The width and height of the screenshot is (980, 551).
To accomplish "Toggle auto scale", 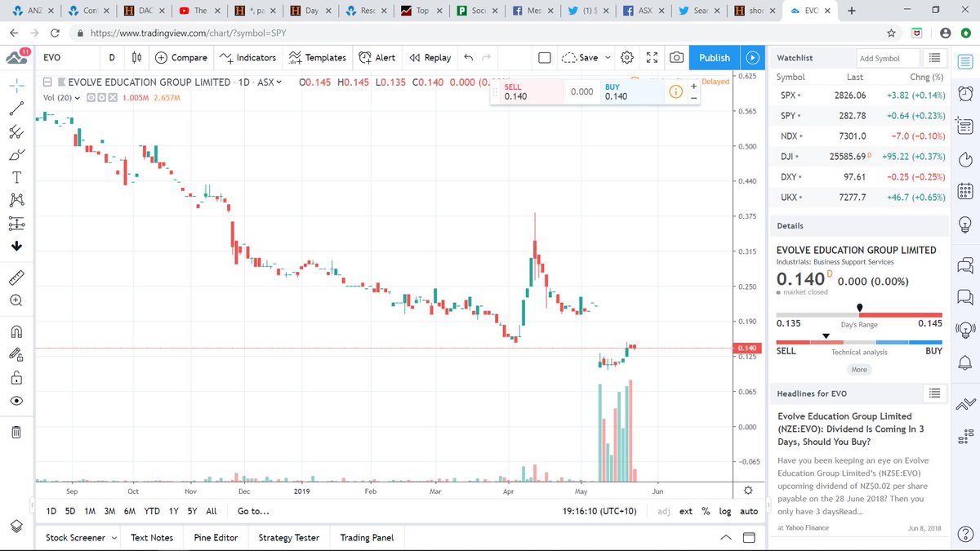I will click(749, 511).
